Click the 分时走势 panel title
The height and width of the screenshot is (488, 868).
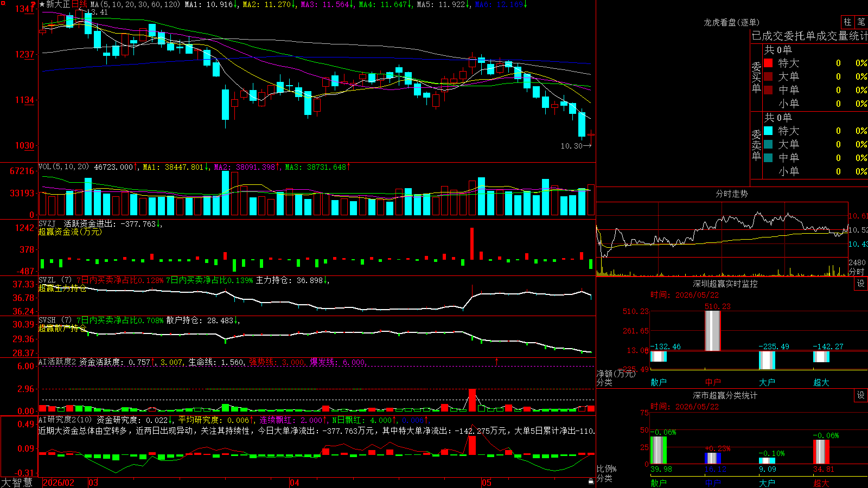click(x=731, y=194)
